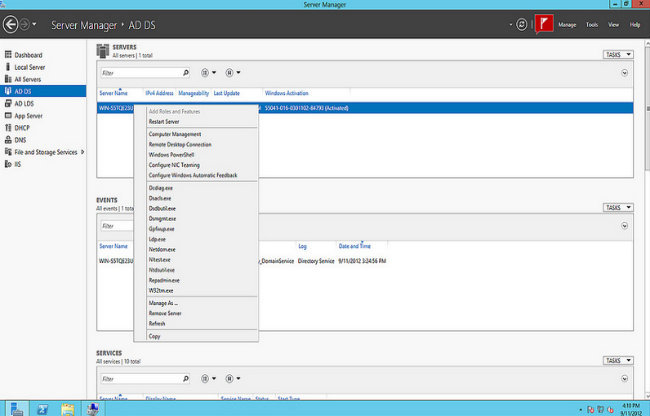Image resolution: width=650 pixels, height=416 pixels.
Task: Click the refresh icon in the header
Action: [x=522, y=22]
